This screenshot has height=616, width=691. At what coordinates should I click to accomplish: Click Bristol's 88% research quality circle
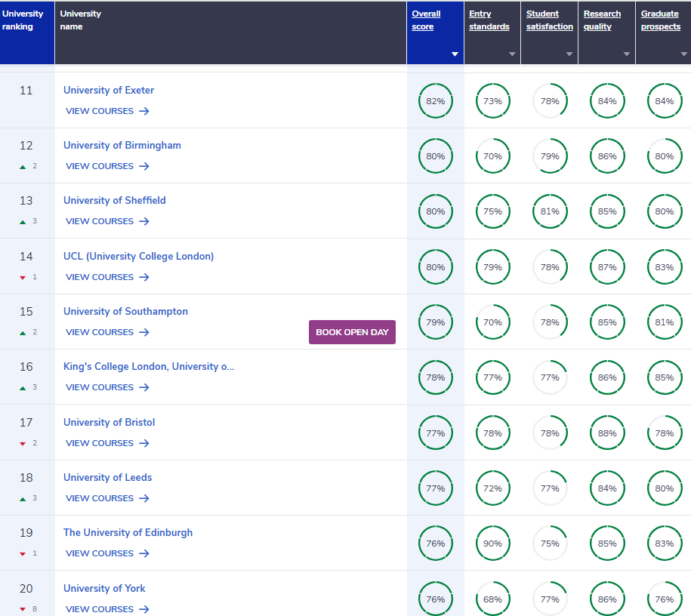607,433
